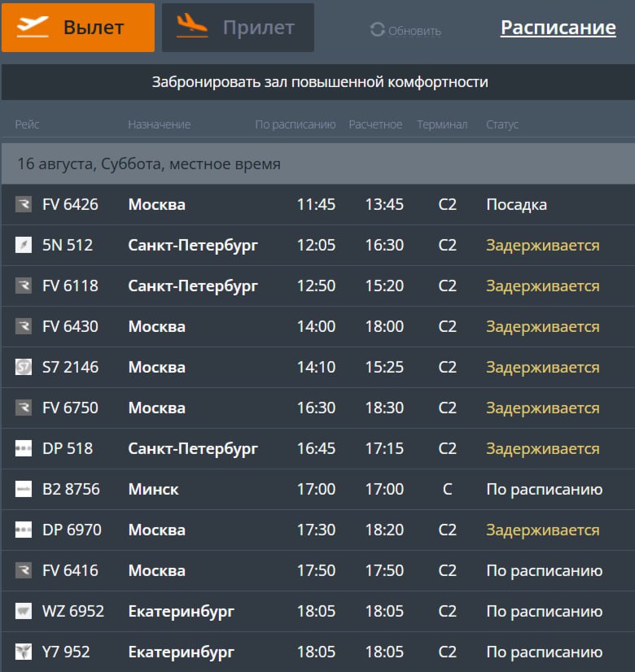Click the airline logo for FV 6416
635x672 pixels.
coord(24,570)
